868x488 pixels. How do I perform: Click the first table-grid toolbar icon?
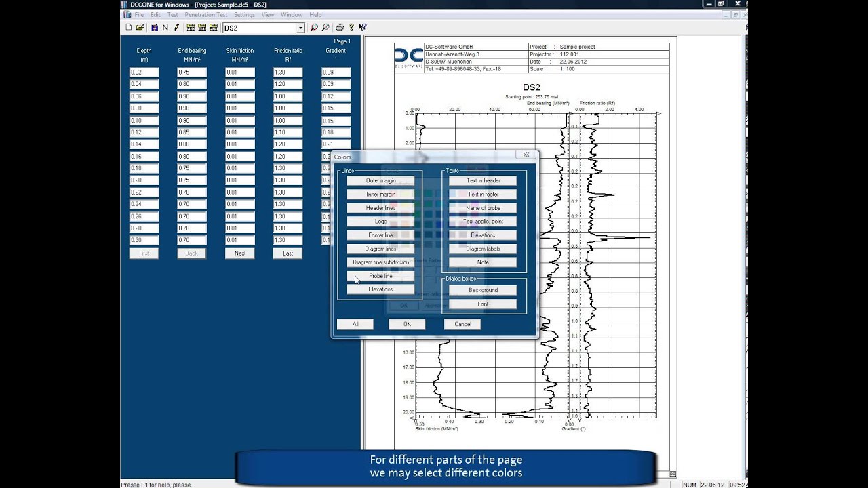pyautogui.click(x=191, y=28)
